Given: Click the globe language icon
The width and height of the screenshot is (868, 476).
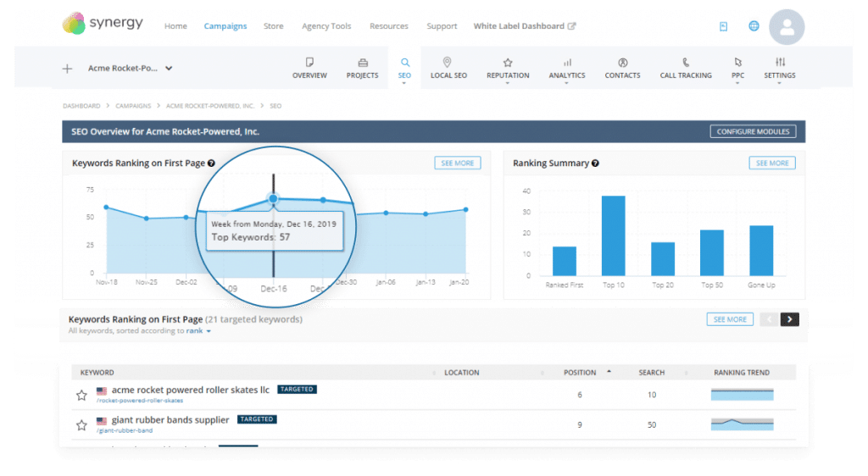Looking at the screenshot, I should tap(754, 26).
